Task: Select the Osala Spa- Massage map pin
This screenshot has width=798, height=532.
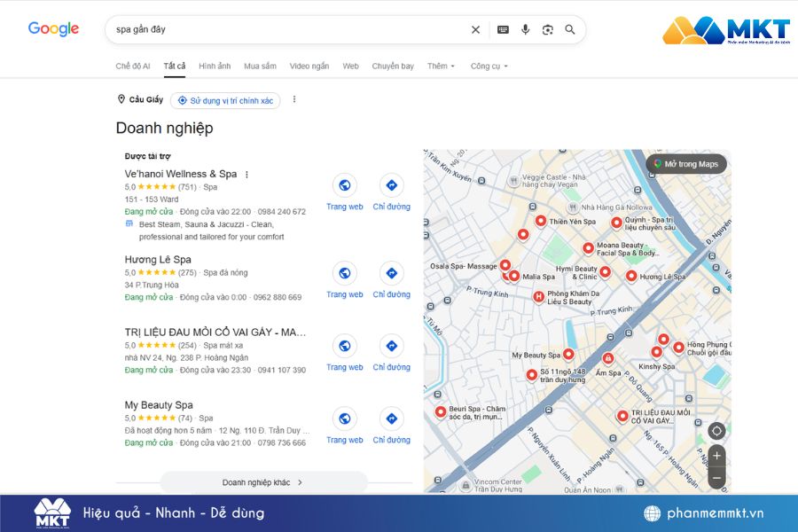Action: (505, 265)
